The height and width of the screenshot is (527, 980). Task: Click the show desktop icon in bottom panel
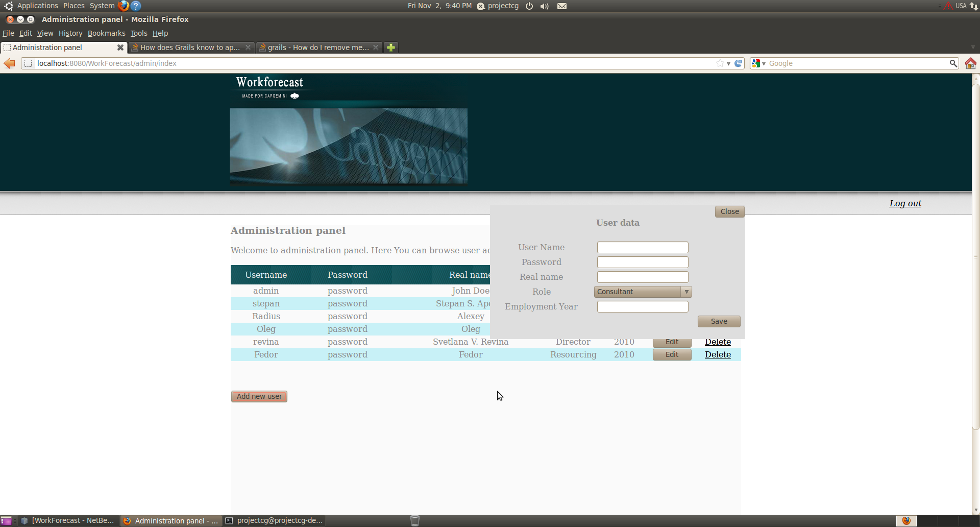(6, 521)
